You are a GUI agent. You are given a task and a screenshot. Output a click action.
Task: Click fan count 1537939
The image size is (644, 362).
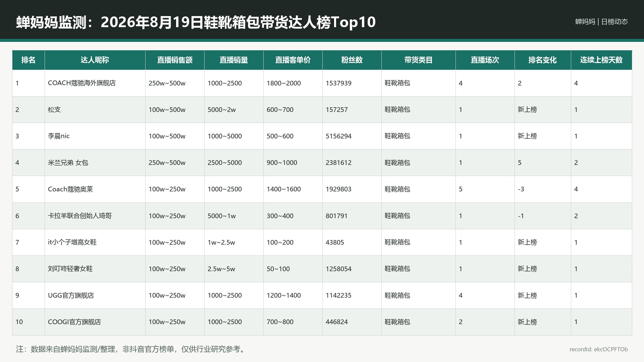pyautogui.click(x=338, y=83)
